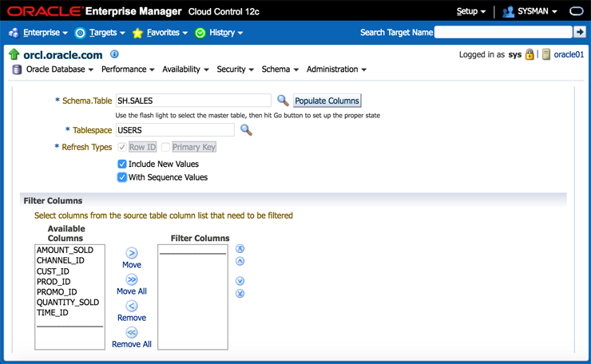Click the Remove All double-arrow icon
Image resolution: width=591 pixels, height=364 pixels.
(132, 333)
